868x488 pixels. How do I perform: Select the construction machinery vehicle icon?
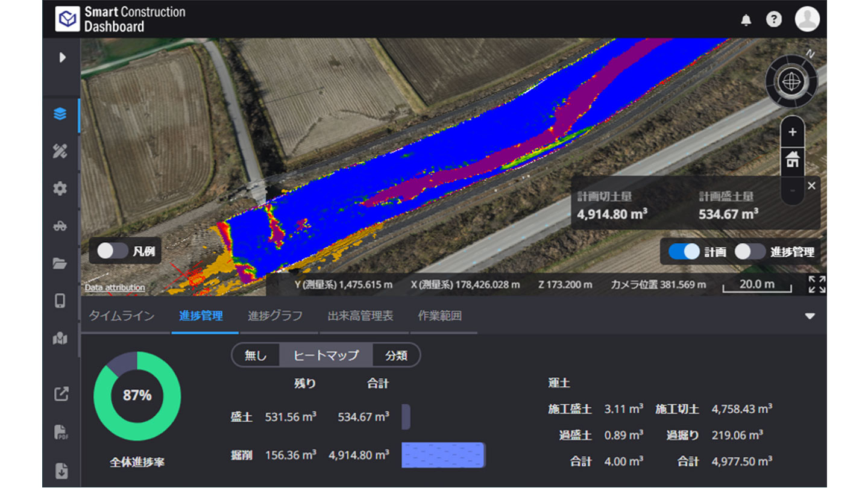click(60, 227)
